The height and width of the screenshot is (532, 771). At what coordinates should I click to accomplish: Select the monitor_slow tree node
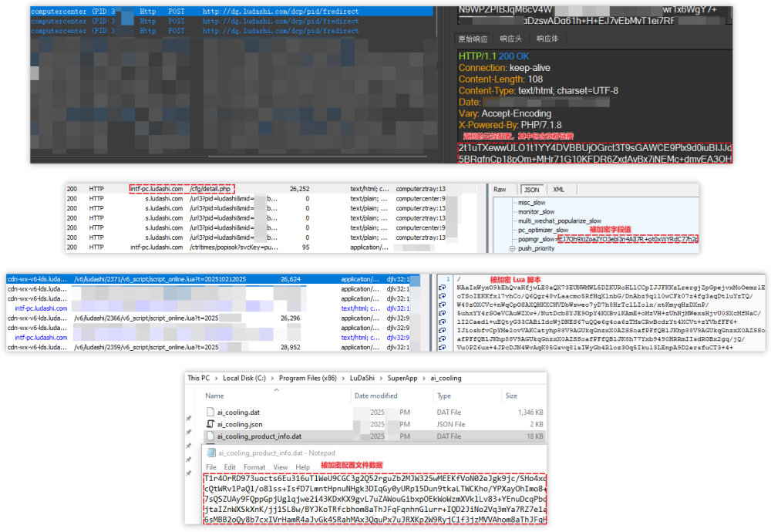pyautogui.click(x=536, y=211)
